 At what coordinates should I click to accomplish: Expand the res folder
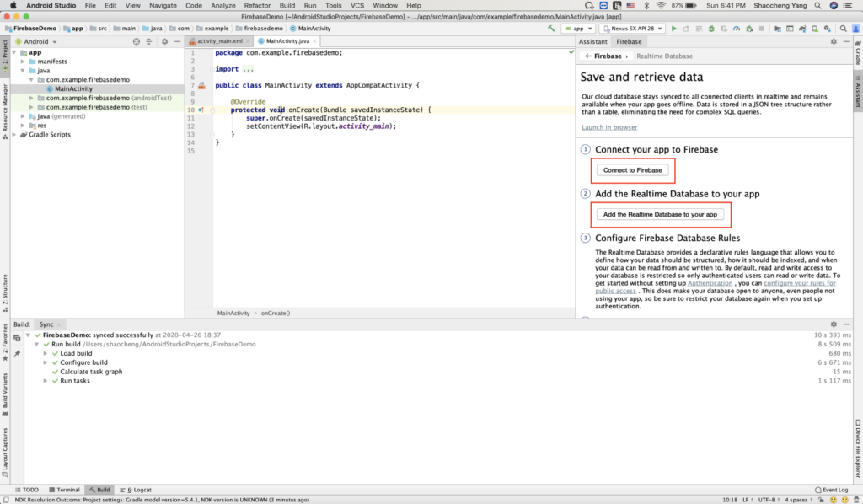point(23,126)
